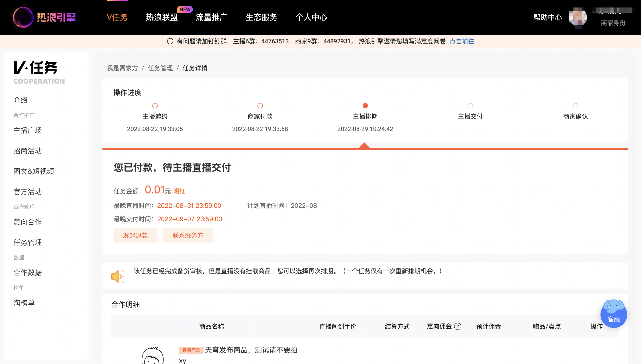Select 淘榜单 in the sidebar
This screenshot has height=364, width=641.
(24, 303)
